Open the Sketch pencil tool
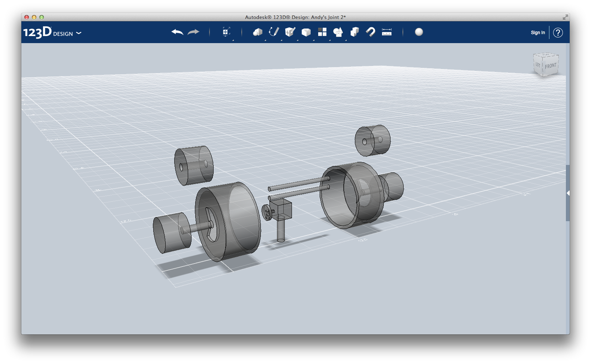This screenshot has width=591, height=364. [x=274, y=32]
